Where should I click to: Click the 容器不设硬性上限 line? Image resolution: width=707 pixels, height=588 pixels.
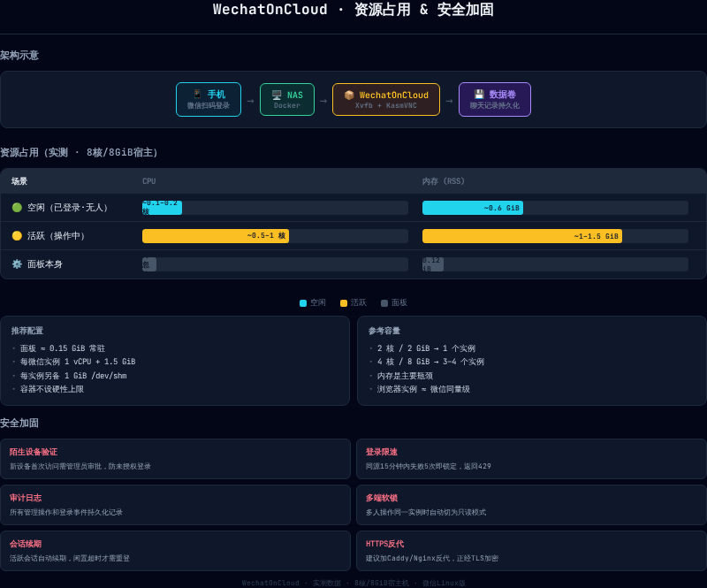[x=52, y=389]
